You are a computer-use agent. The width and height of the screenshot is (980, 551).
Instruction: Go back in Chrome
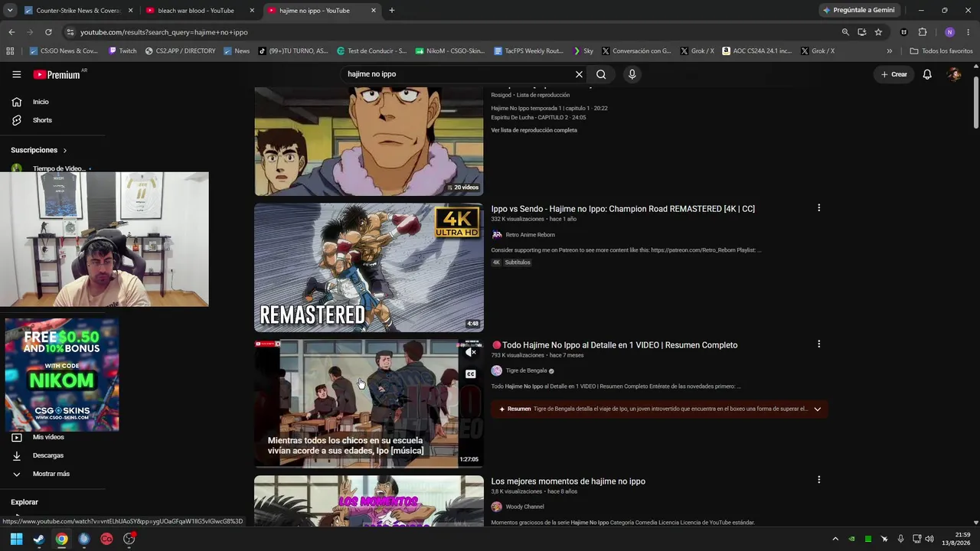pyautogui.click(x=11, y=32)
